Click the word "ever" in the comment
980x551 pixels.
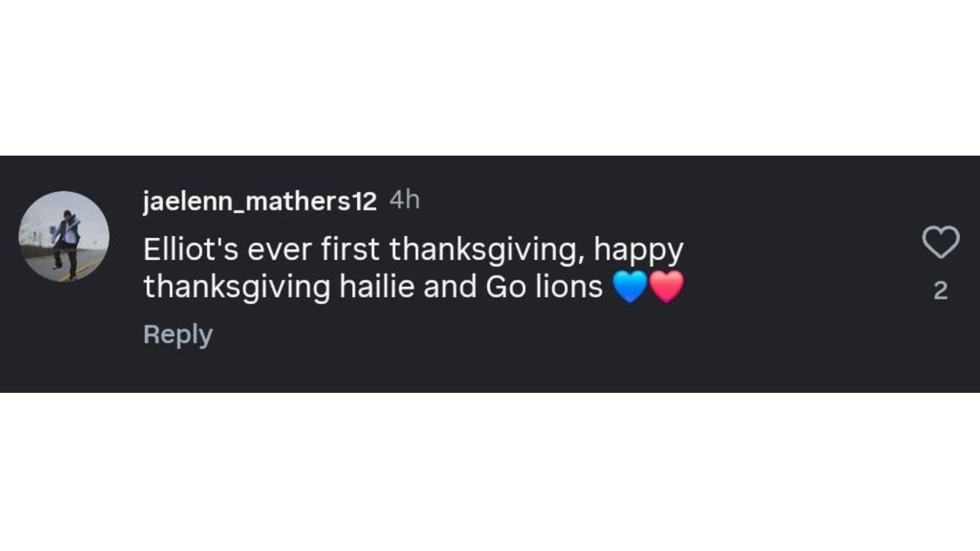point(280,250)
